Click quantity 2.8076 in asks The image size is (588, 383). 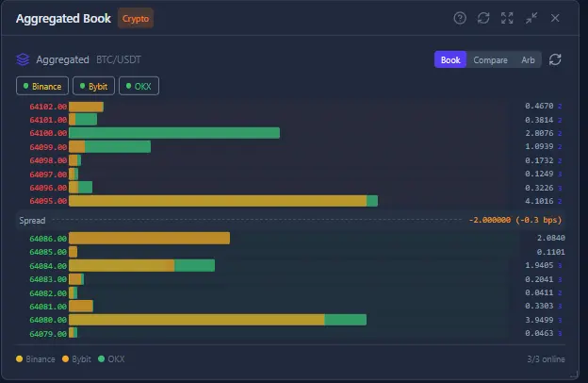[539, 133]
